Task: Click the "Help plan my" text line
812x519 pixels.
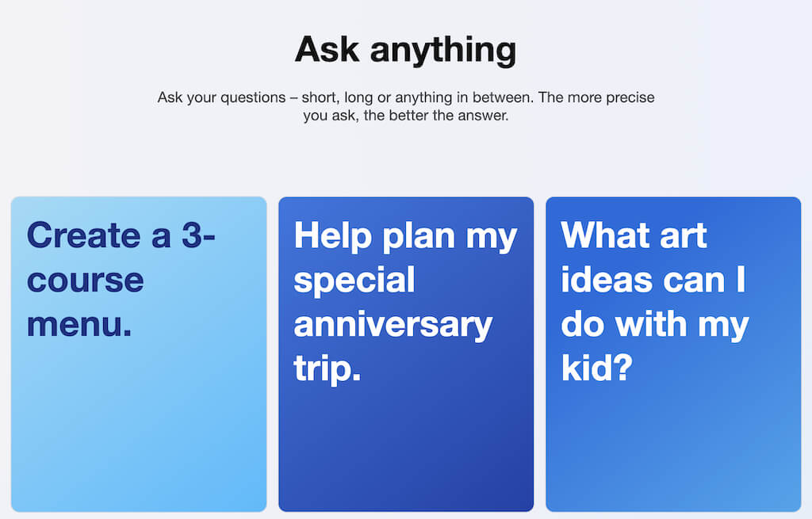Action: tap(405, 235)
